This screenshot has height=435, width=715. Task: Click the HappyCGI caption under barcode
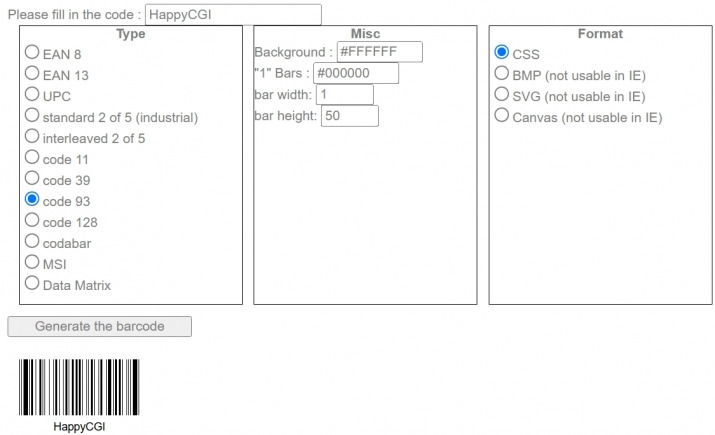(79, 427)
